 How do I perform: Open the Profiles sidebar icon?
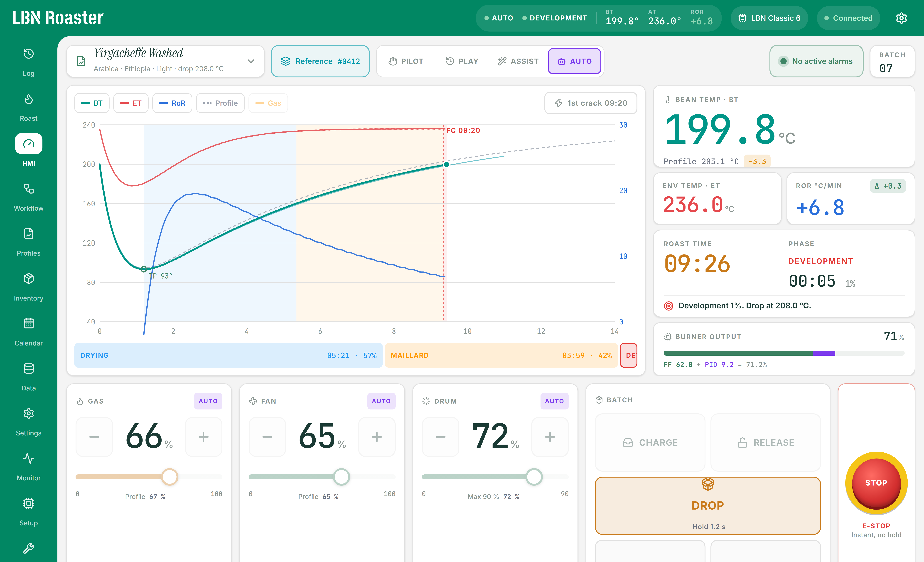[x=29, y=234]
